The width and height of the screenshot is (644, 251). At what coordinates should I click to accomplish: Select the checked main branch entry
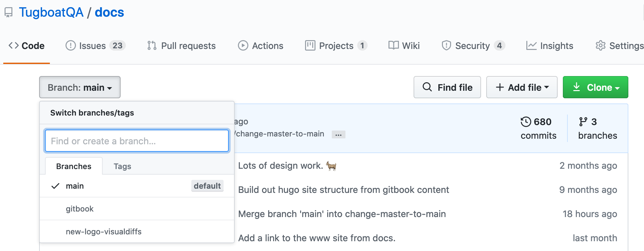point(75,186)
